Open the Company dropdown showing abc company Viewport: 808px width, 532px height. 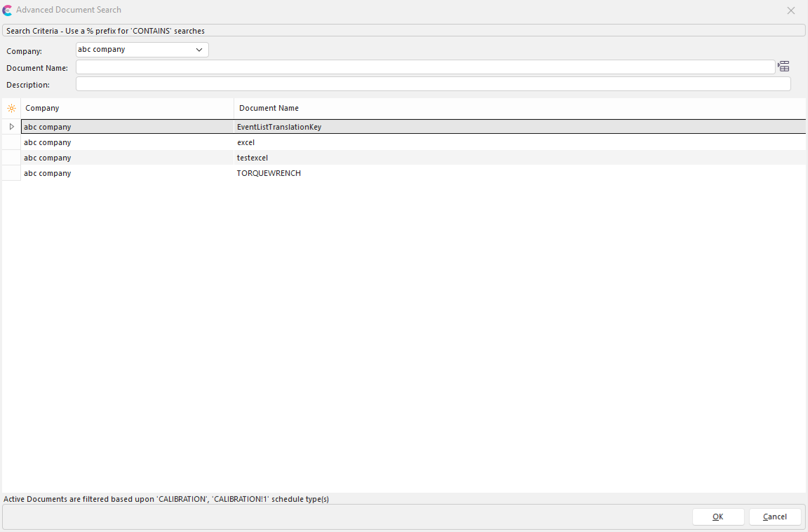[142, 50]
